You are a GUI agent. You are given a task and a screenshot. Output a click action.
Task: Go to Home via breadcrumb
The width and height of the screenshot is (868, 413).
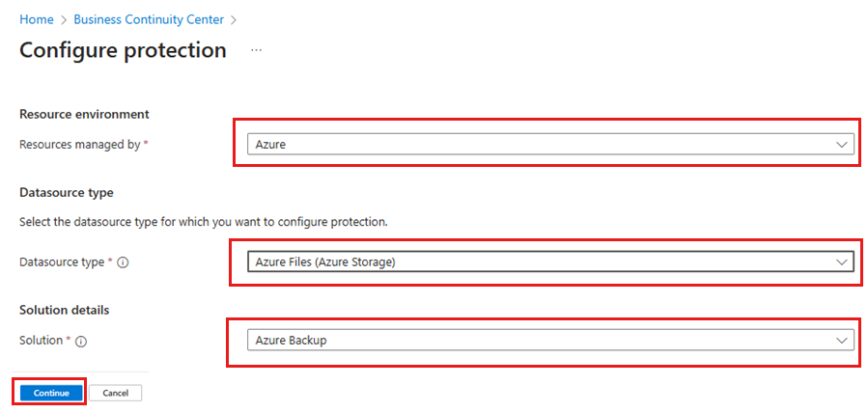[x=37, y=20]
